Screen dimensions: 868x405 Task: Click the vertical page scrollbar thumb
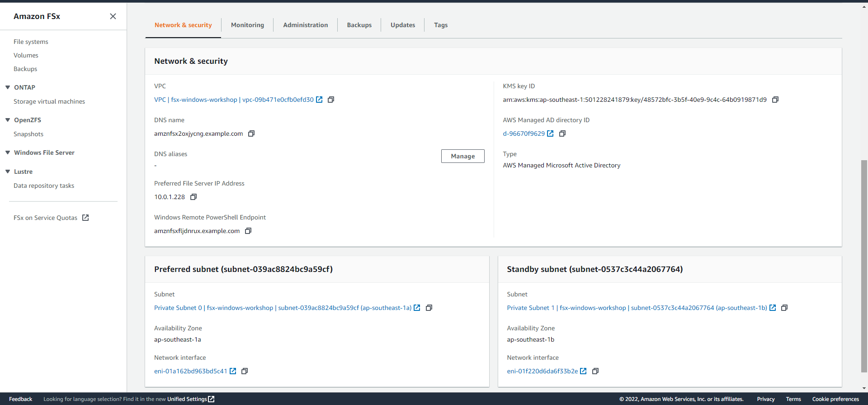point(864,266)
